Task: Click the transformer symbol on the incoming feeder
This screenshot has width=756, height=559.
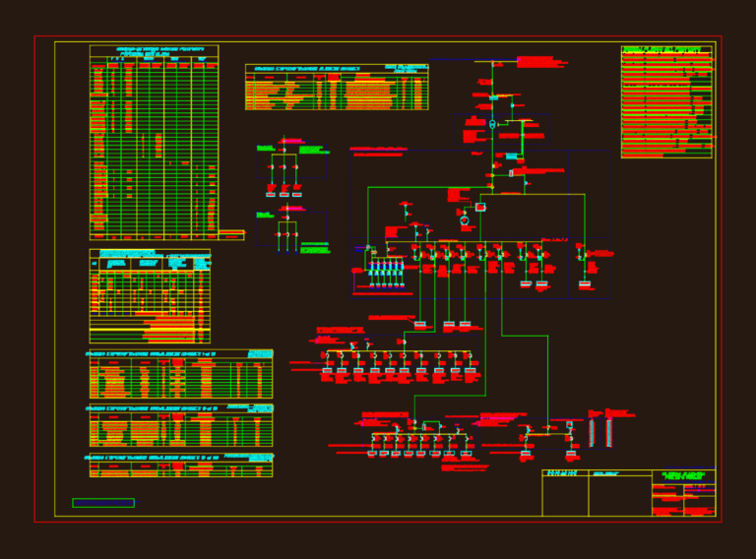Action: (x=492, y=124)
